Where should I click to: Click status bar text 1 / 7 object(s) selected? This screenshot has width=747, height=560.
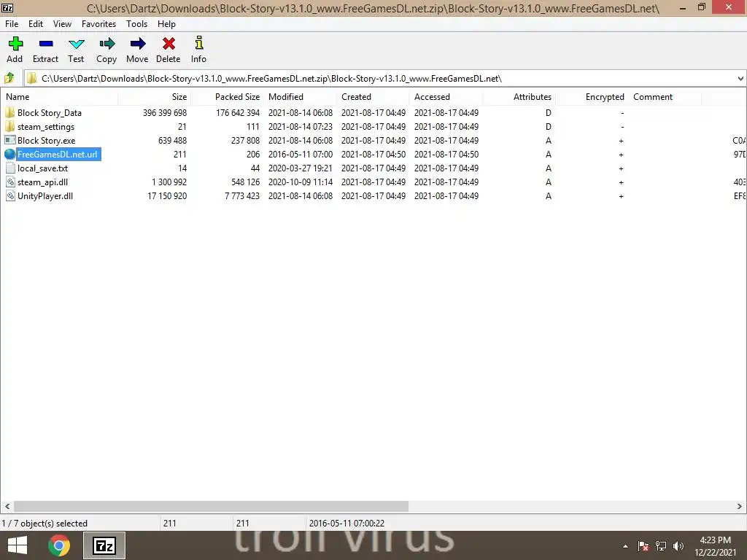(44, 524)
